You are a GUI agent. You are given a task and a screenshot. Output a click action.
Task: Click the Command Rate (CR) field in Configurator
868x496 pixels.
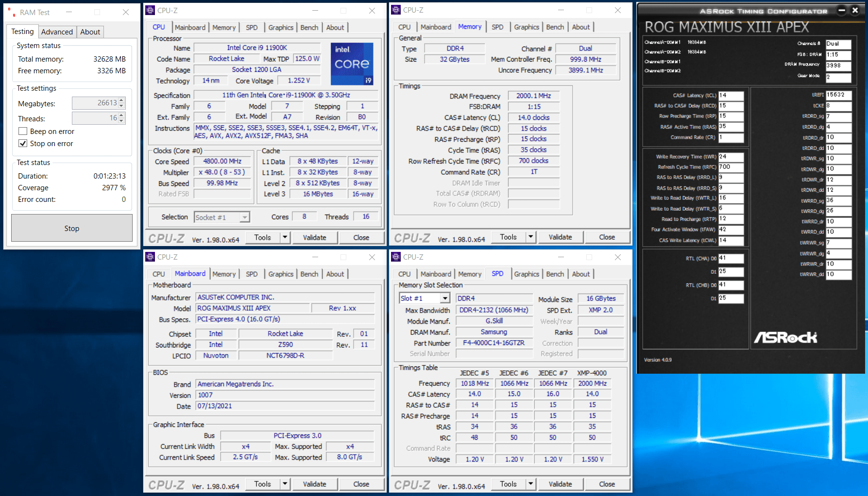[x=731, y=137]
